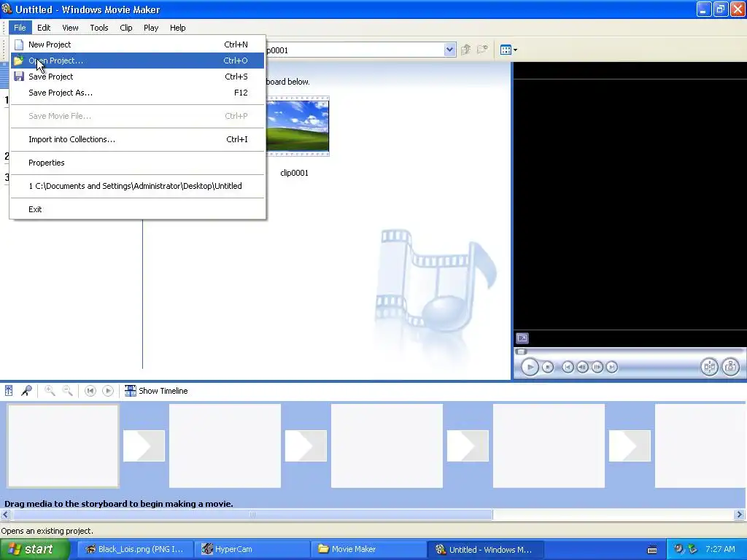Choose Save Project from File menu
Image resolution: width=747 pixels, height=560 pixels.
(x=137, y=77)
